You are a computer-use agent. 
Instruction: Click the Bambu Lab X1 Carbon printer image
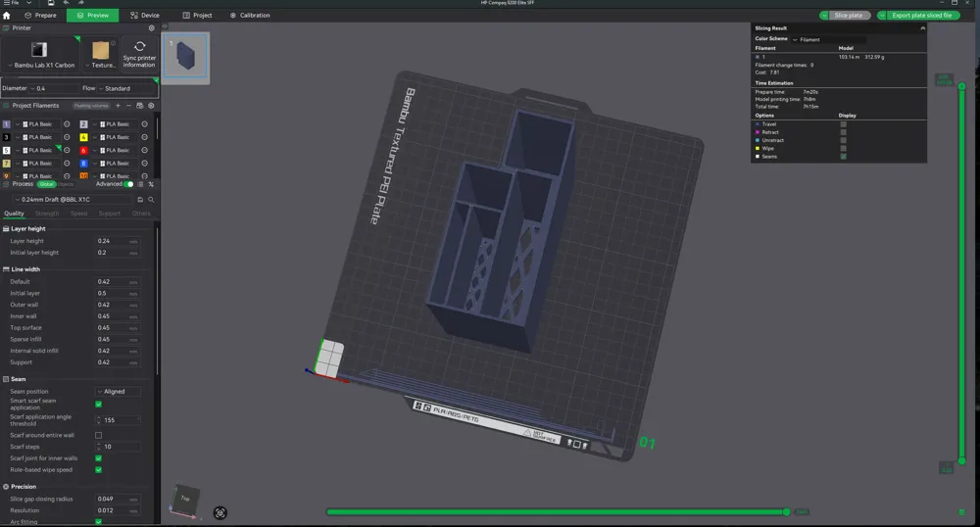pyautogui.click(x=39, y=50)
